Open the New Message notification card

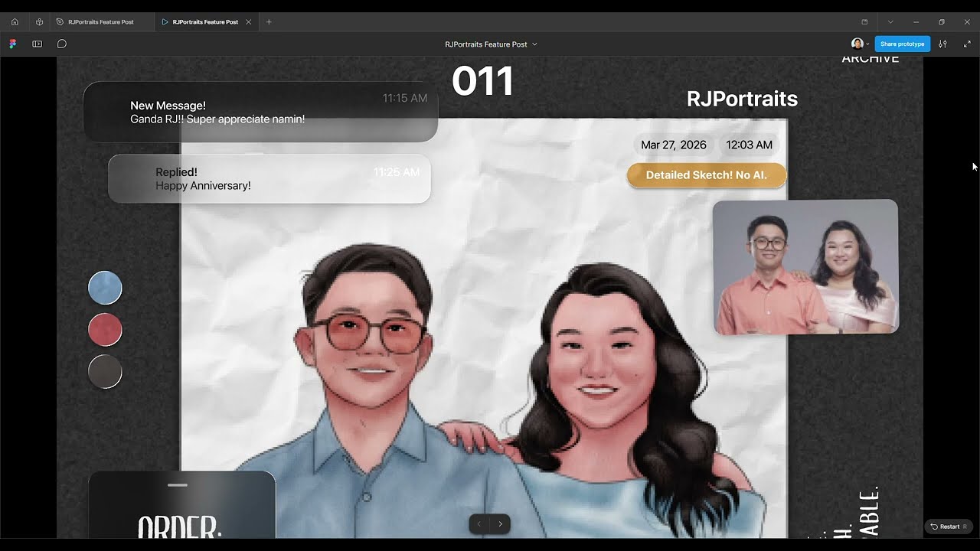(x=260, y=112)
